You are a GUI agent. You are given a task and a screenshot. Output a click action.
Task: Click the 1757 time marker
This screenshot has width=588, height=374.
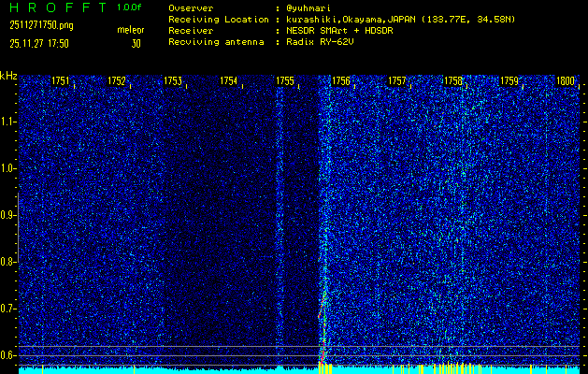[x=397, y=81]
